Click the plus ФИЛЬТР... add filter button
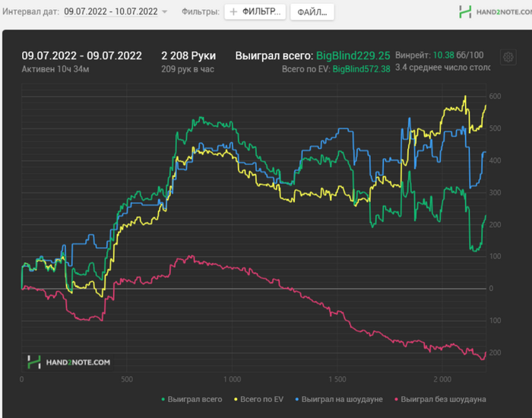The width and height of the screenshot is (532, 418). pyautogui.click(x=255, y=12)
